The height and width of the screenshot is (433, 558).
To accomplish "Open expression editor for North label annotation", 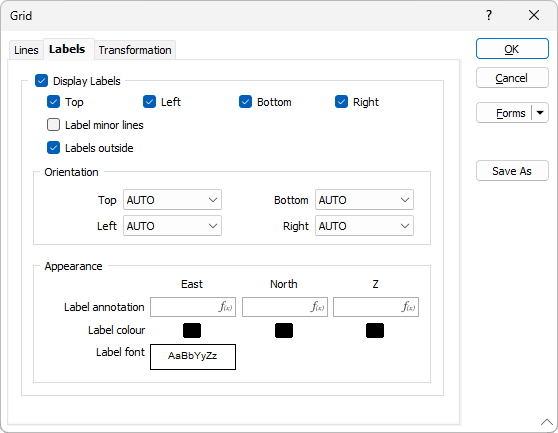I will (317, 307).
